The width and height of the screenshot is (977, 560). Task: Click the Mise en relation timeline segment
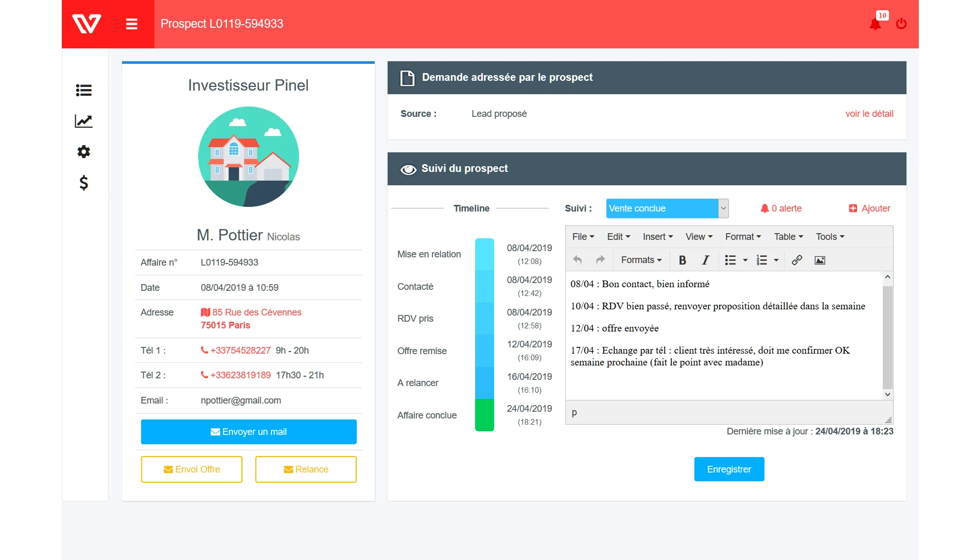click(x=484, y=254)
